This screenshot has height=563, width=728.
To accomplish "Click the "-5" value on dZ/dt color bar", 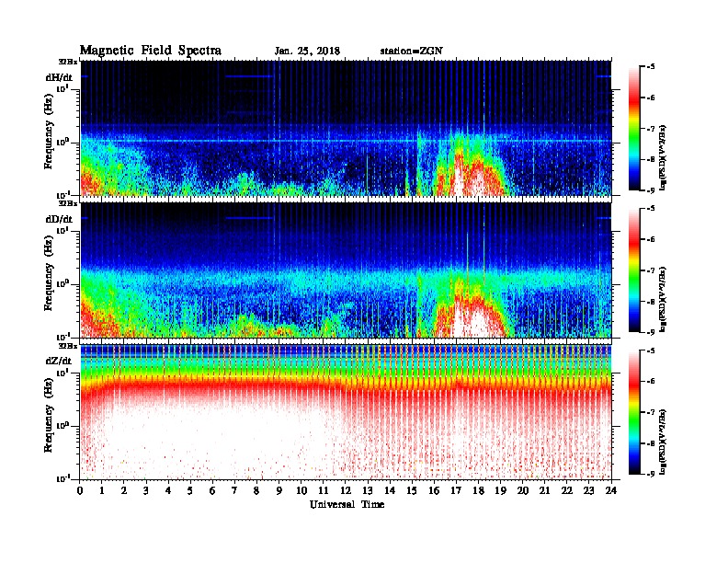I will 650,350.
